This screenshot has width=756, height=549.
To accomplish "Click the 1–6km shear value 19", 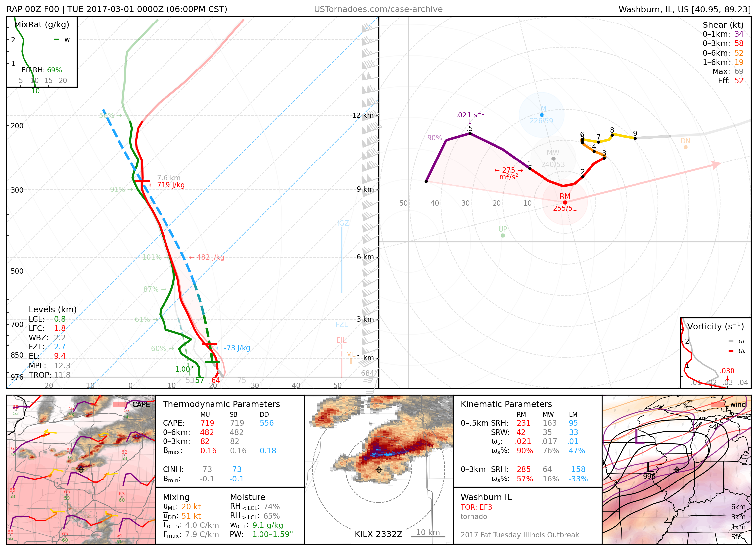I will point(739,62).
